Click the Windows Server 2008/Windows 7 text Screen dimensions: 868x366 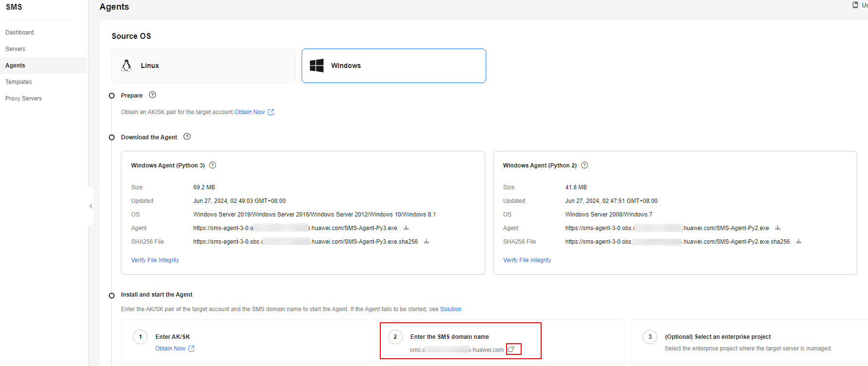click(x=609, y=215)
